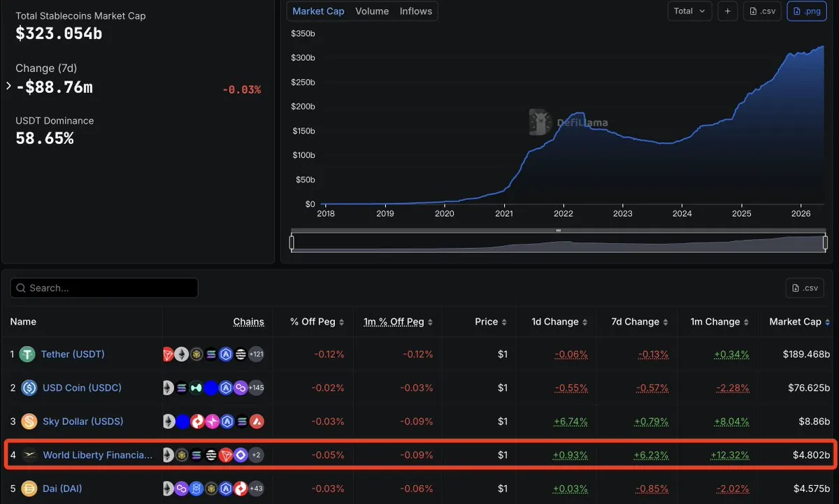The image size is (839, 504).
Task: Switch chart to Inflows tab
Action: 416,11
